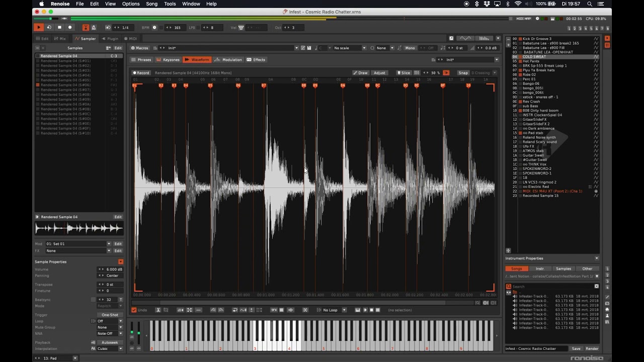Click the Save button in disk browser
This screenshot has width=644, height=362.
(x=576, y=348)
